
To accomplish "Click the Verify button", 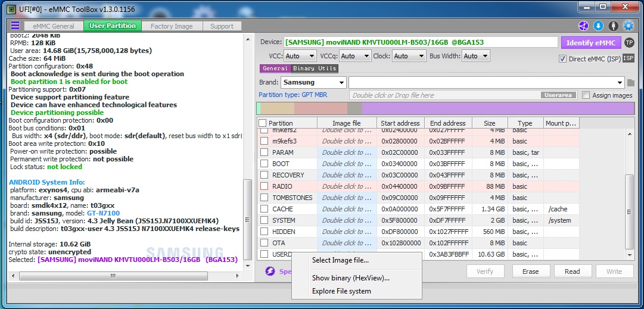I will tap(485, 271).
